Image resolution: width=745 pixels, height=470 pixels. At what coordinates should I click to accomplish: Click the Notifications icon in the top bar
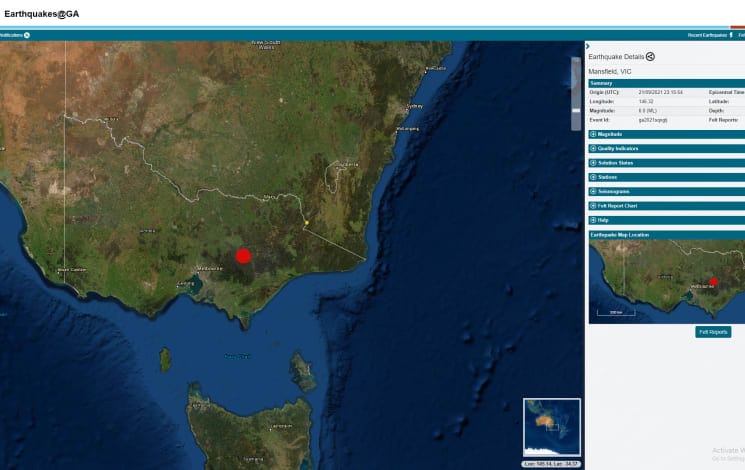point(27,35)
